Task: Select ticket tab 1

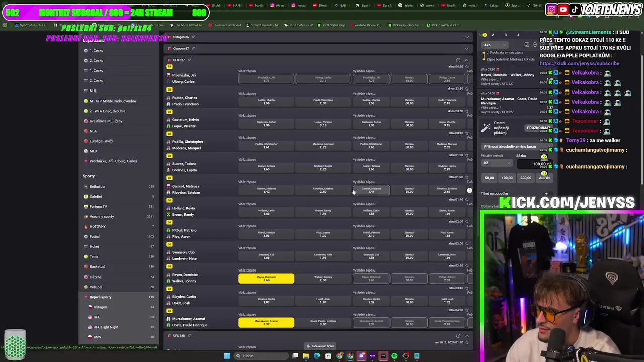Action: [483, 35]
